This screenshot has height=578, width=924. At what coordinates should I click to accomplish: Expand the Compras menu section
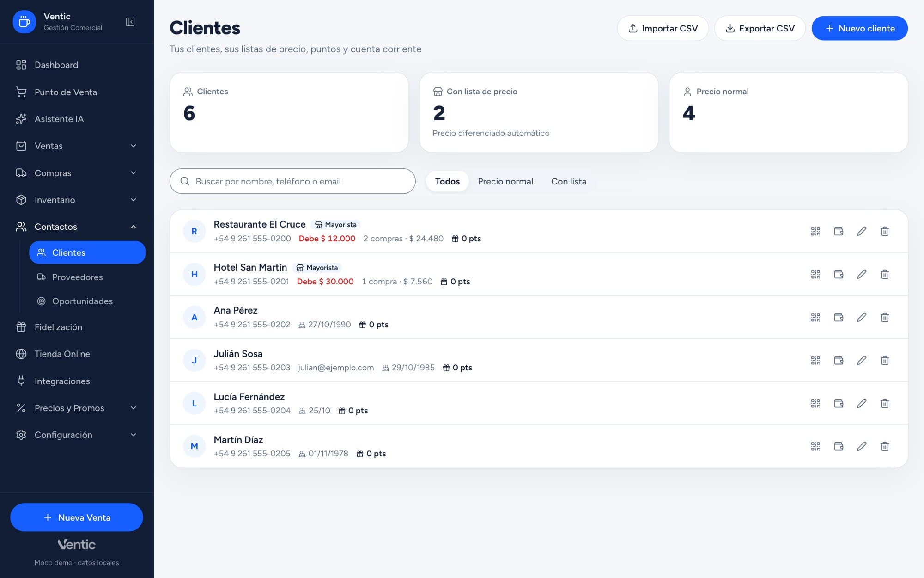coord(77,173)
